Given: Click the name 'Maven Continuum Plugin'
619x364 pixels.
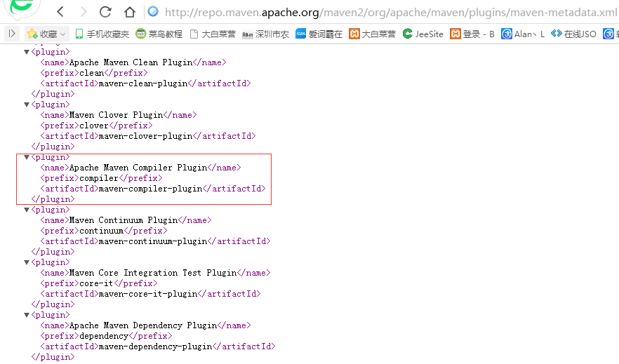Looking at the screenshot, I should (x=124, y=220).
